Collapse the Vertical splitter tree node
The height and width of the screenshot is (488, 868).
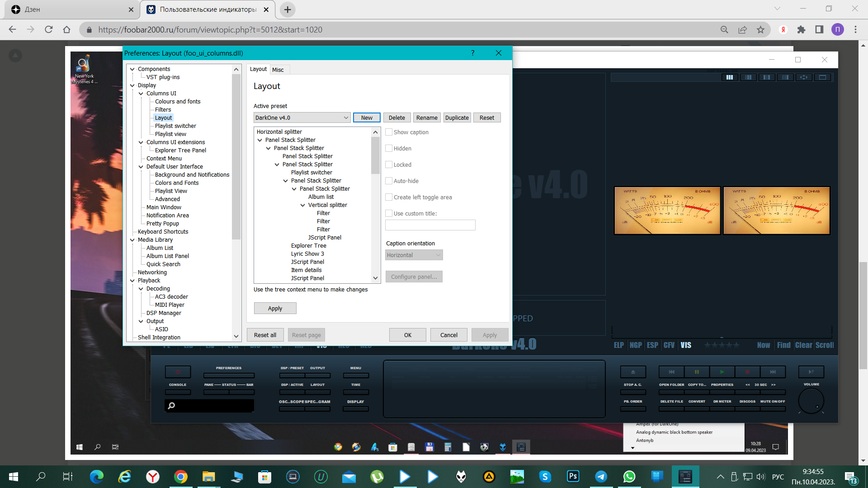[302, 205]
